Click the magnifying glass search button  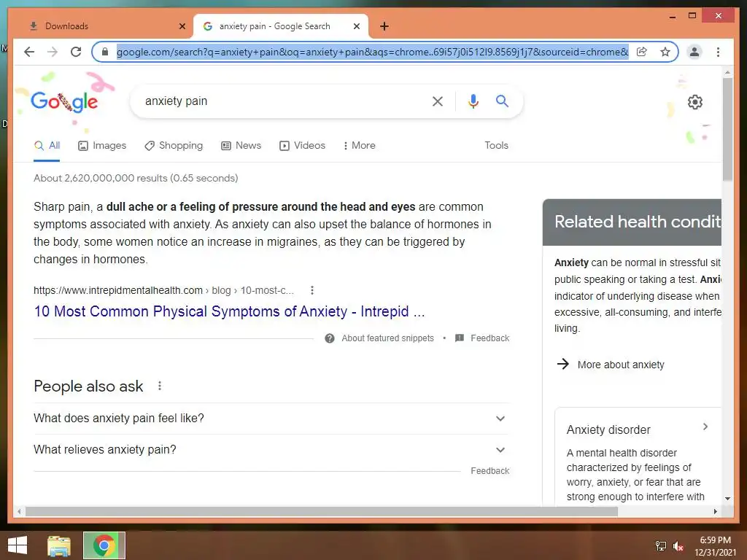[x=502, y=101]
